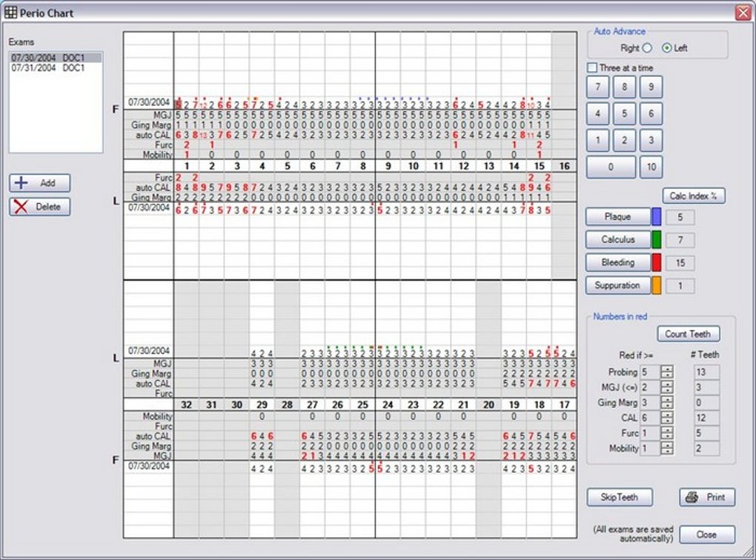This screenshot has height=560, width=756.
Task: Click the Plaque button
Action: click(618, 217)
